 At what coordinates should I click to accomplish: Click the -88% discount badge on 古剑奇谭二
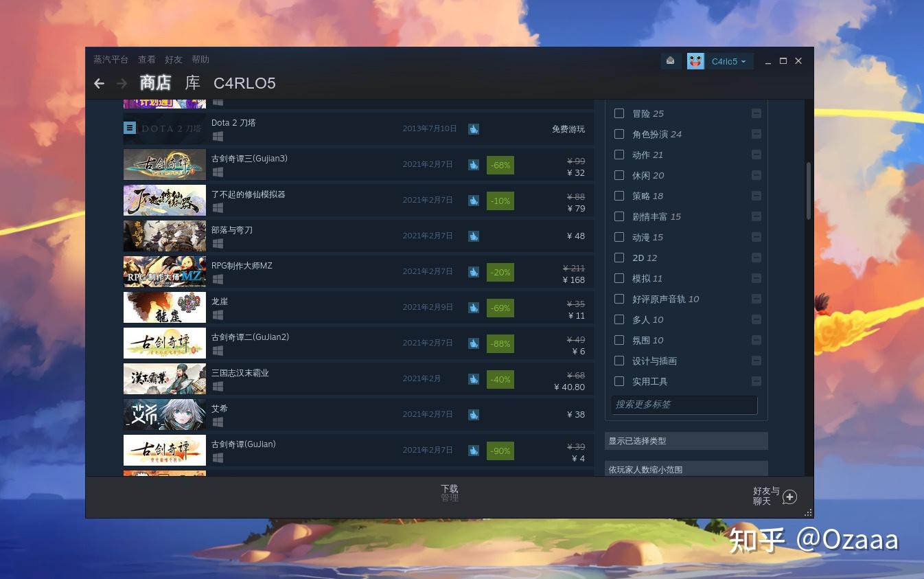[500, 343]
